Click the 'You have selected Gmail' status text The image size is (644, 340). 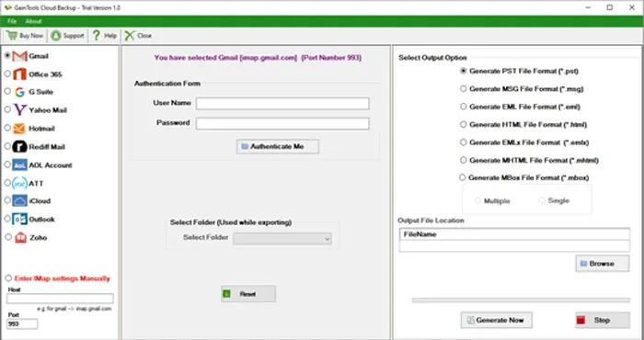click(x=258, y=58)
